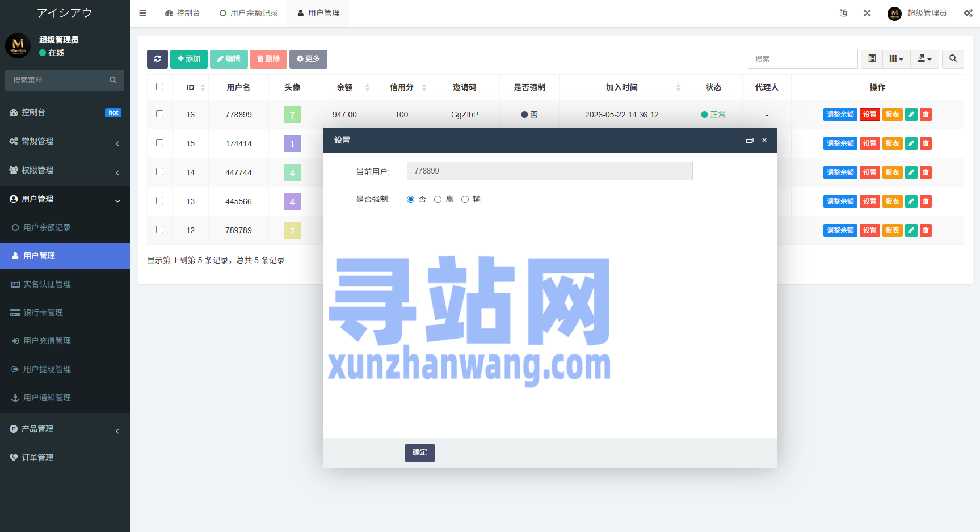980x532 pixels.
Task: Check the select-all checkbox in table header
Action: tap(159, 87)
